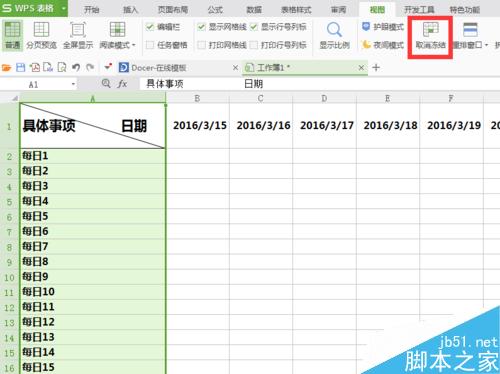Redo the last undone action
The width and height of the screenshot is (500, 374).
tap(90, 68)
